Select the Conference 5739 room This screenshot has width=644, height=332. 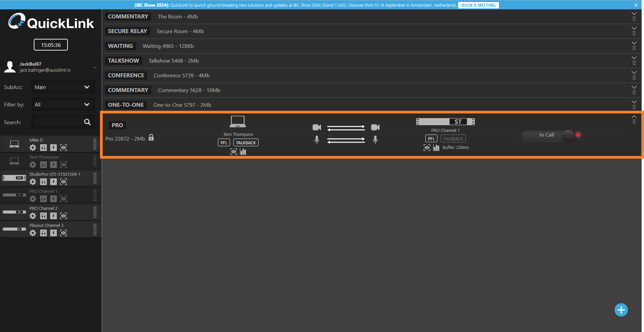181,76
